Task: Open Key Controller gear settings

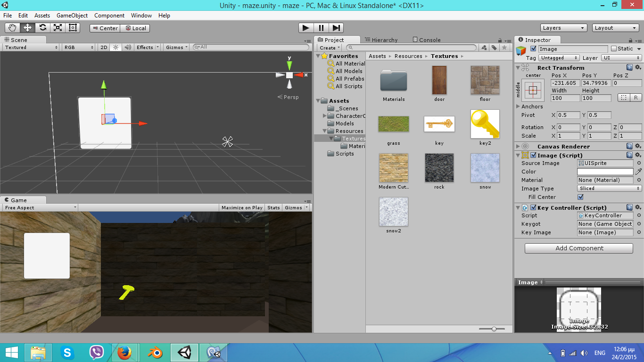Action: 638,207
